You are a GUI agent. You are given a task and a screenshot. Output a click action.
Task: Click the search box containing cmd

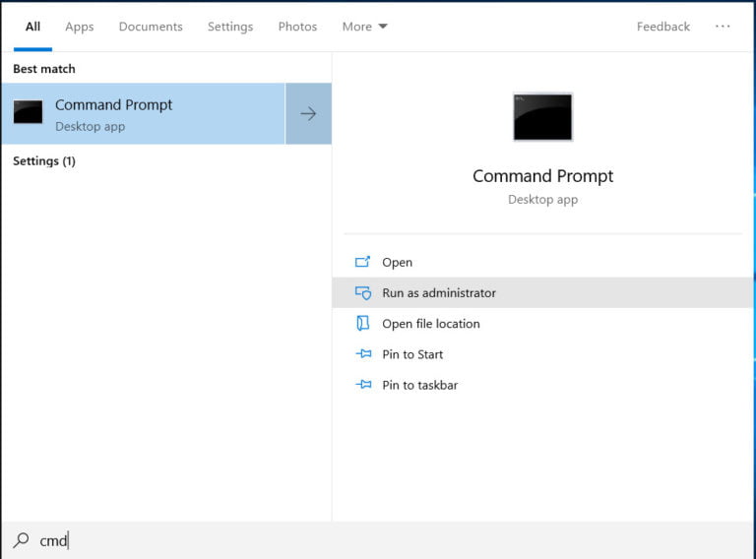click(295, 540)
